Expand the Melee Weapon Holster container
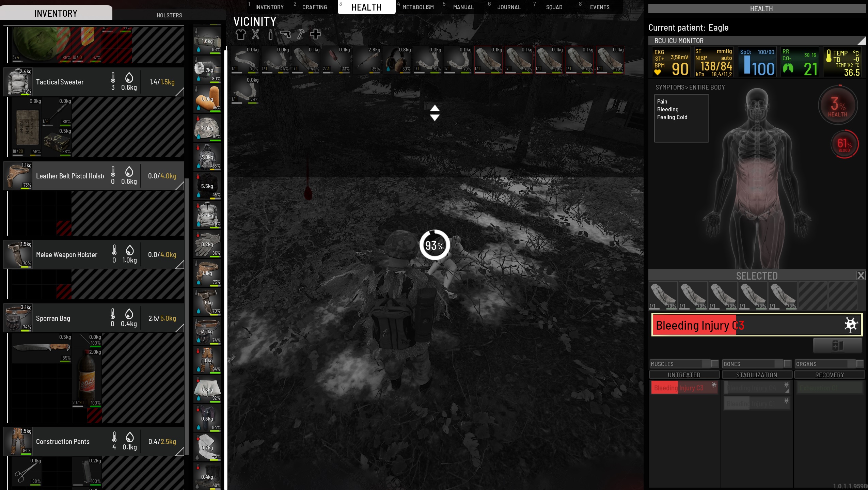Viewport: 868px width, 490px height. (179, 264)
